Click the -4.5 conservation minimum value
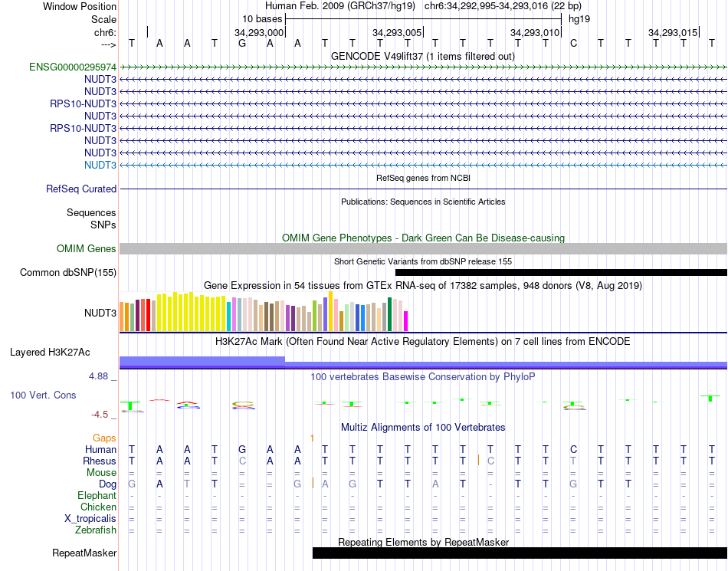Screen dimensions: 728x571 [100, 415]
